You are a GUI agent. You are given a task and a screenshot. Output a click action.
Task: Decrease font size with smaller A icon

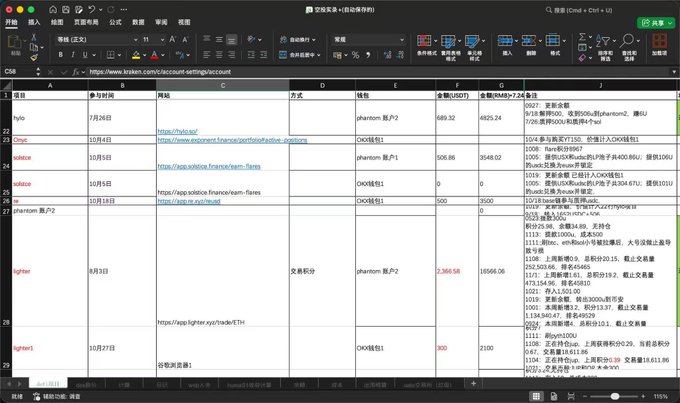click(x=185, y=39)
